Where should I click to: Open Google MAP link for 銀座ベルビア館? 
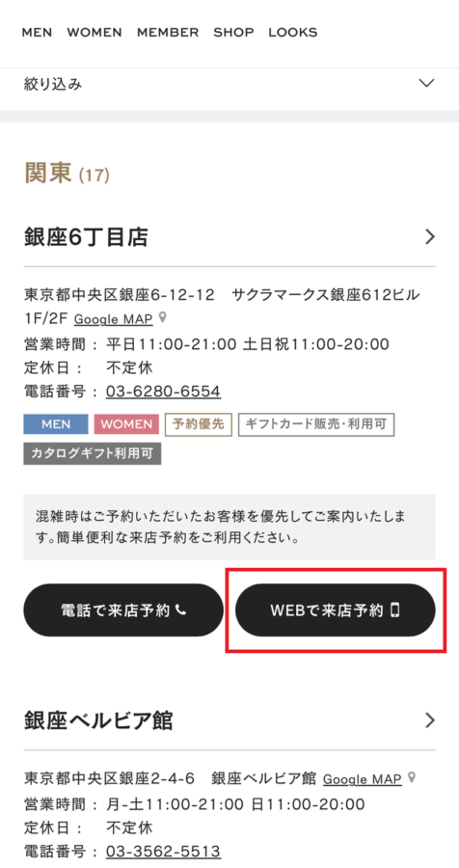pos(363,779)
